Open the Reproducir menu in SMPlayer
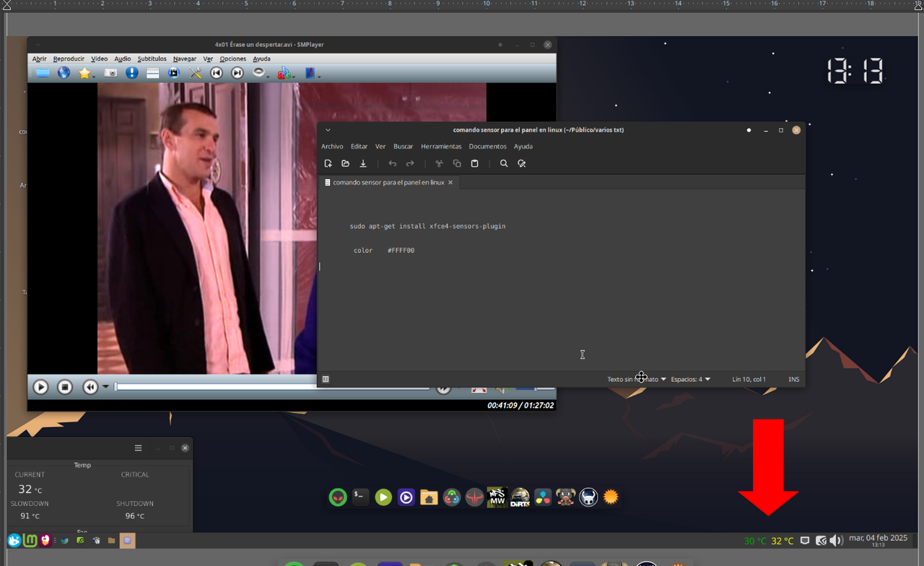Image resolution: width=924 pixels, height=566 pixels. click(x=69, y=58)
